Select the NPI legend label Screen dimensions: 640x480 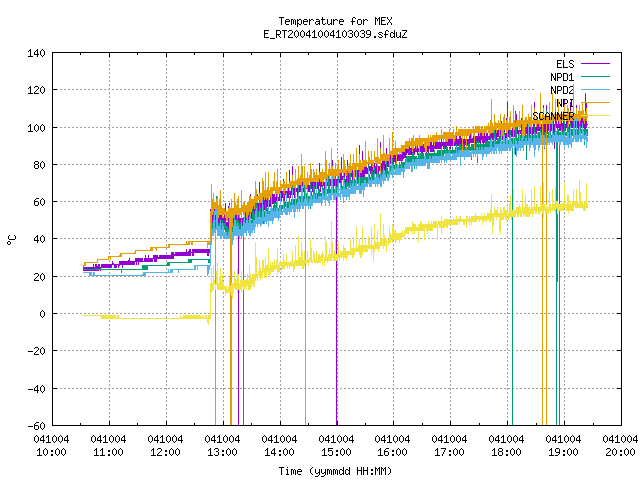(x=565, y=103)
